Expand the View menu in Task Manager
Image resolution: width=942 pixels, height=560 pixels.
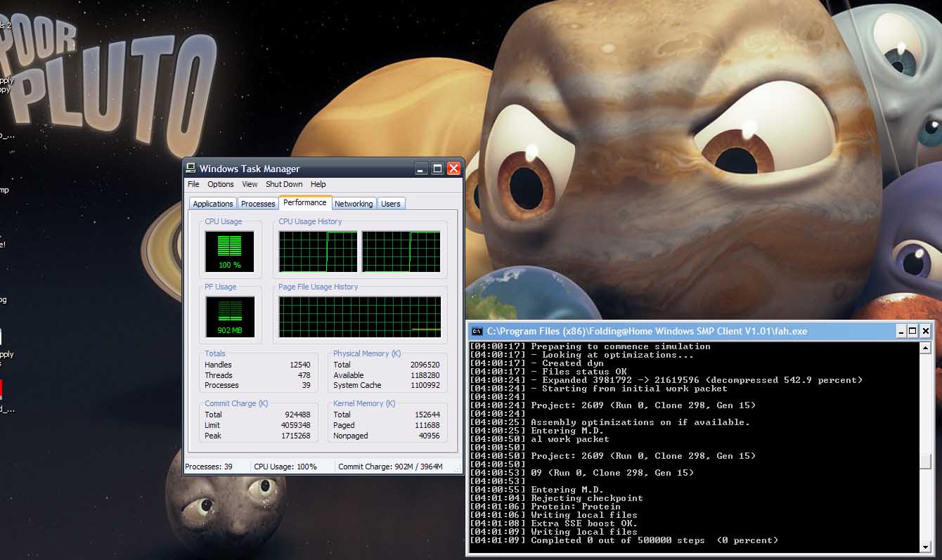tap(250, 184)
